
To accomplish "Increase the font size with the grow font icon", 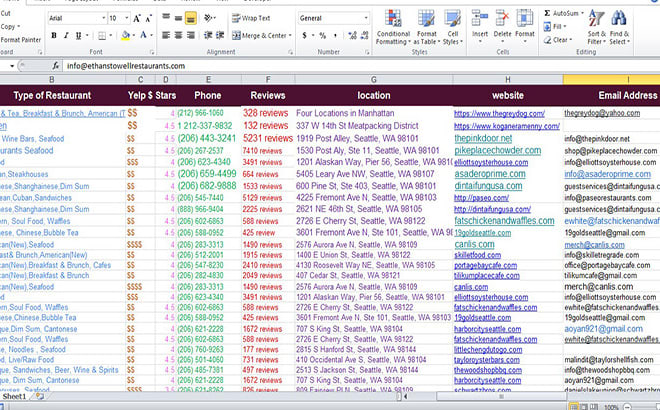I will tap(136, 19).
